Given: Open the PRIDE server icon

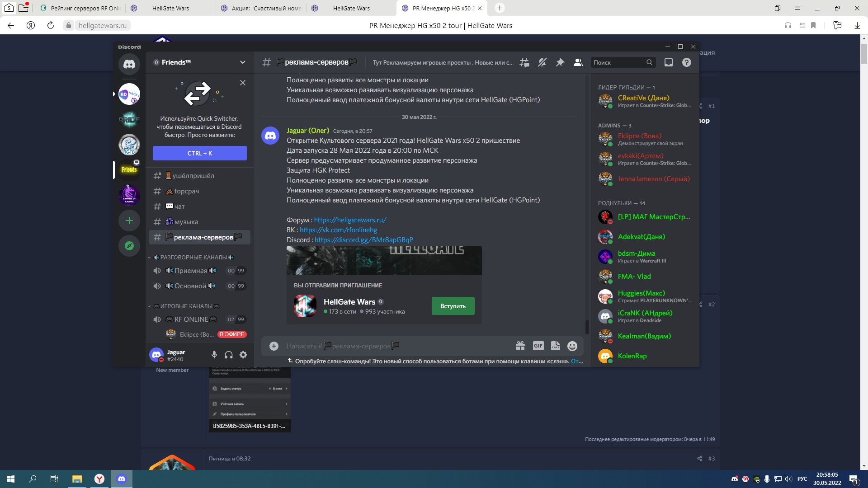Looking at the screenshot, I should 129,119.
